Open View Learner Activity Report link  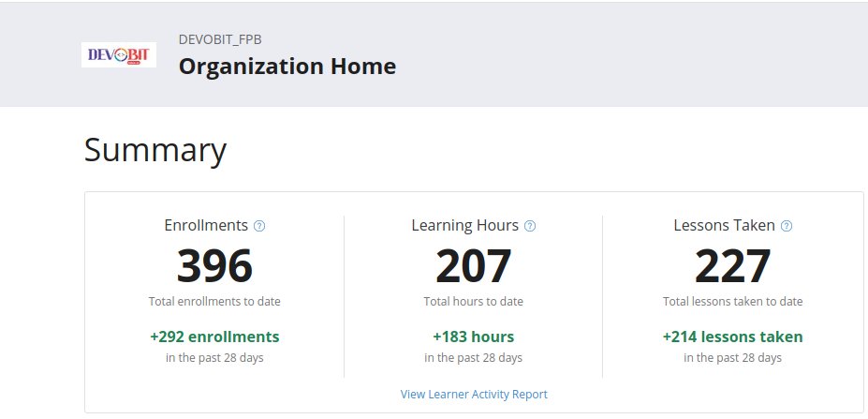point(474,394)
